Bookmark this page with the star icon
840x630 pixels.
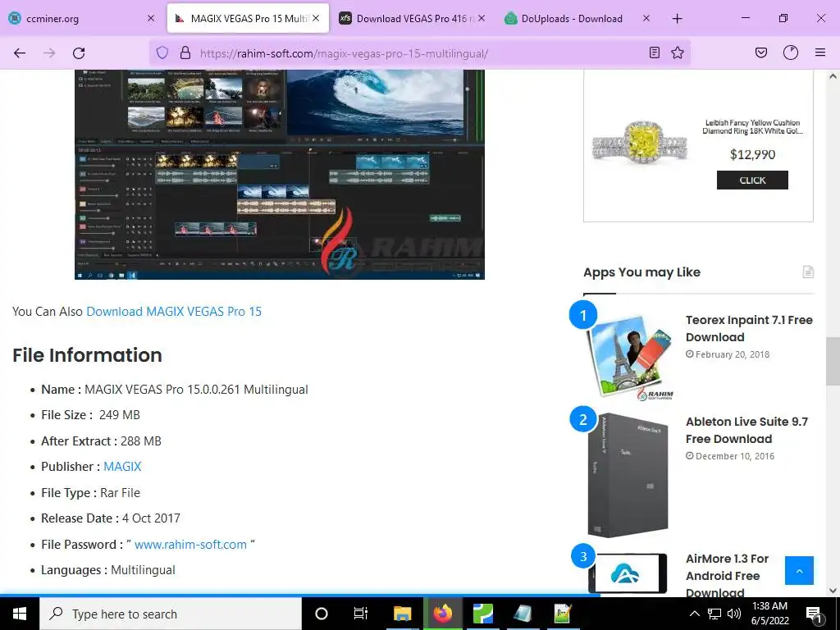point(678,53)
